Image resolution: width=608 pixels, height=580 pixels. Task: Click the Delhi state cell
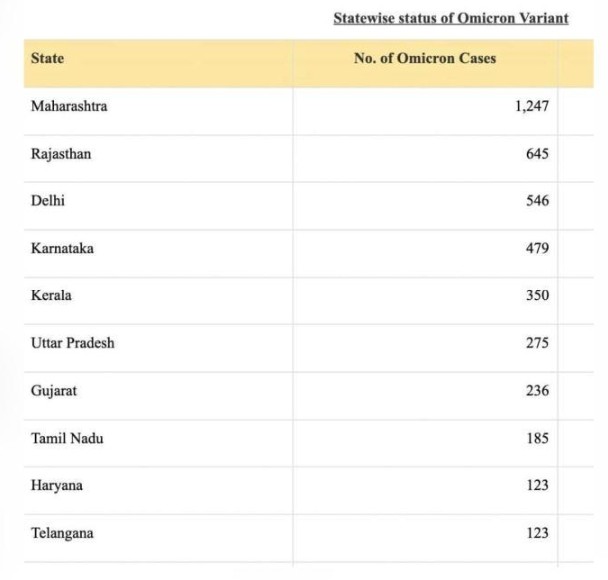click(49, 201)
